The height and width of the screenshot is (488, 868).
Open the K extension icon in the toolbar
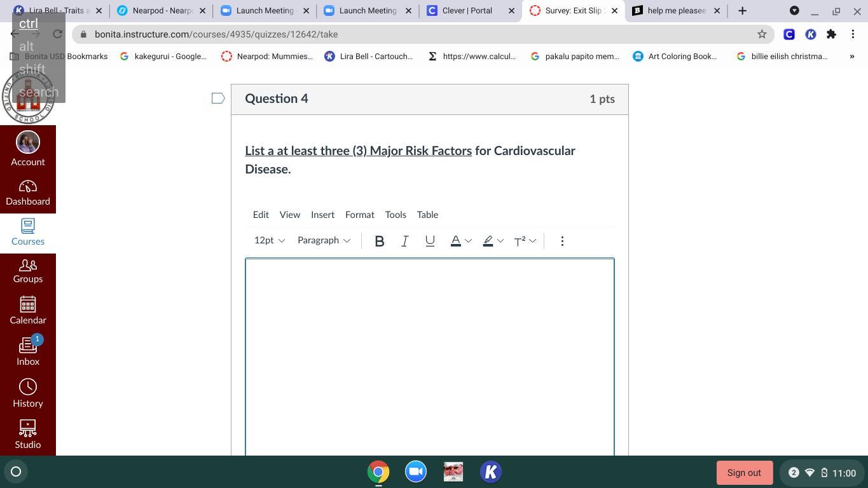click(x=811, y=34)
